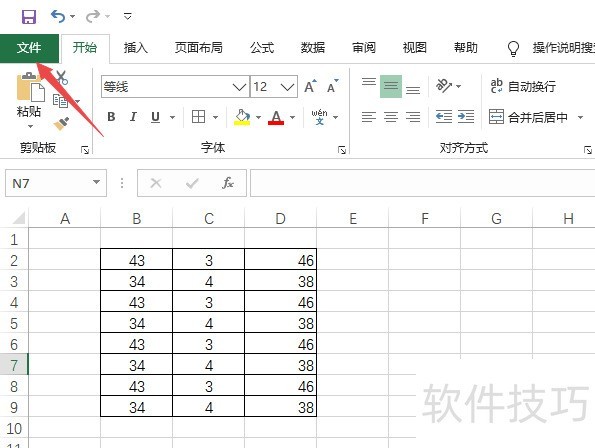The height and width of the screenshot is (448, 595).
Task: Click the wén phonetic guide icon
Action: coord(320,117)
